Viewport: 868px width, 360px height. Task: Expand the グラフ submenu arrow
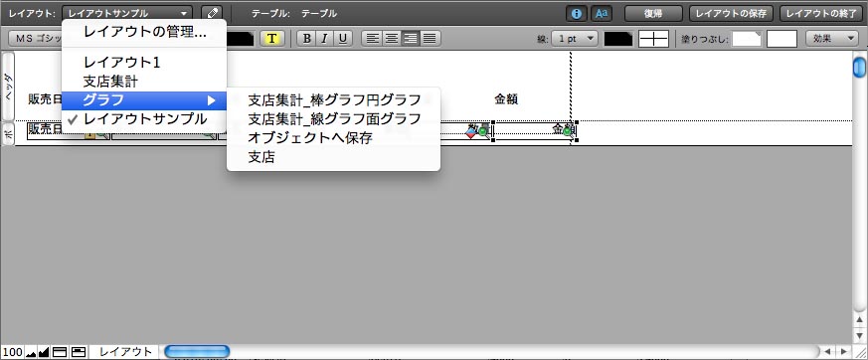pos(211,100)
